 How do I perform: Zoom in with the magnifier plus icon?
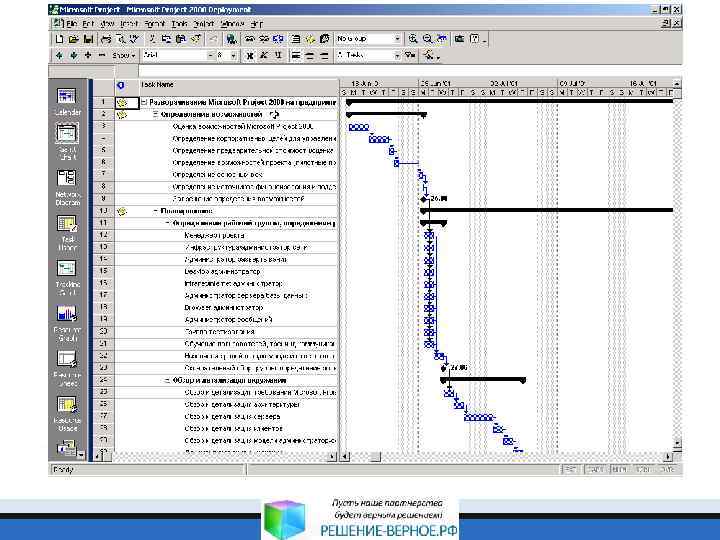click(x=413, y=39)
